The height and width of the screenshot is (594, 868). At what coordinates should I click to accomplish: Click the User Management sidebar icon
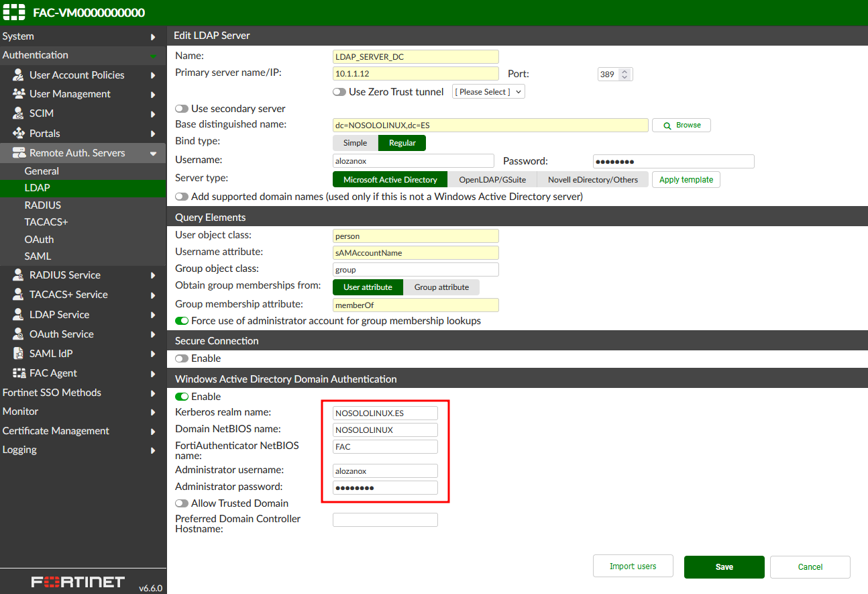tap(18, 93)
